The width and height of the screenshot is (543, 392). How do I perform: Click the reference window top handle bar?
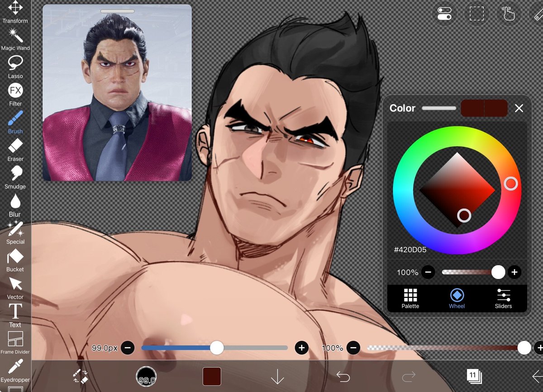117,11
